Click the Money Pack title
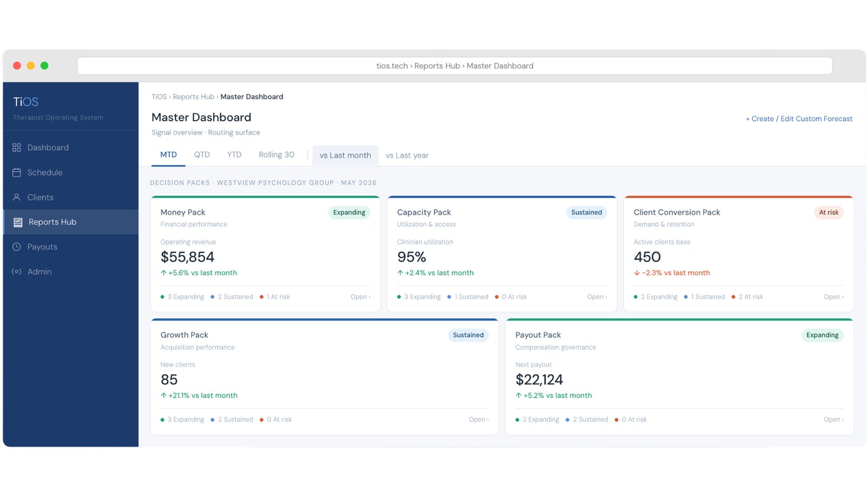Viewport: 868px width, 499px height. coord(183,213)
